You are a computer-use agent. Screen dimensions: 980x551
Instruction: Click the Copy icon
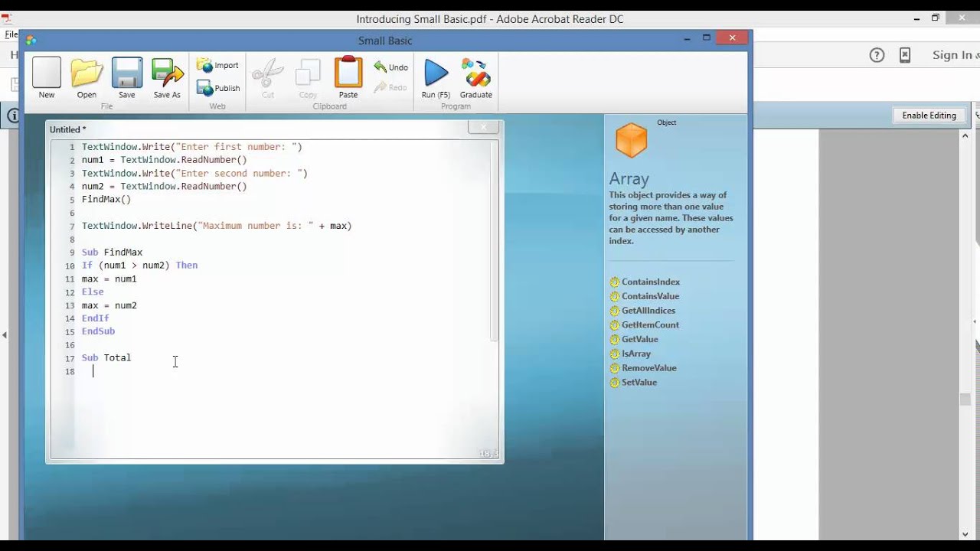(308, 77)
